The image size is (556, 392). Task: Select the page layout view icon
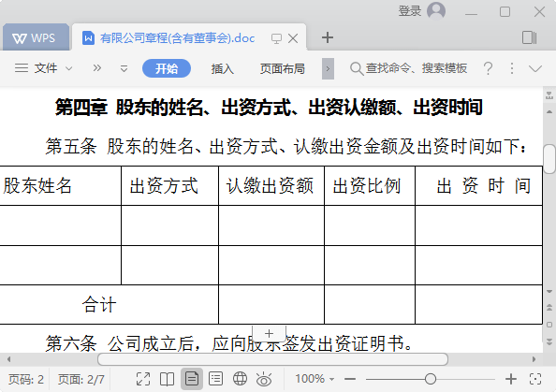click(192, 379)
